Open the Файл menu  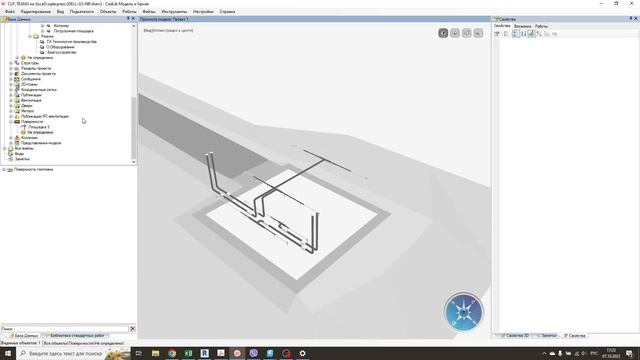tap(10, 12)
